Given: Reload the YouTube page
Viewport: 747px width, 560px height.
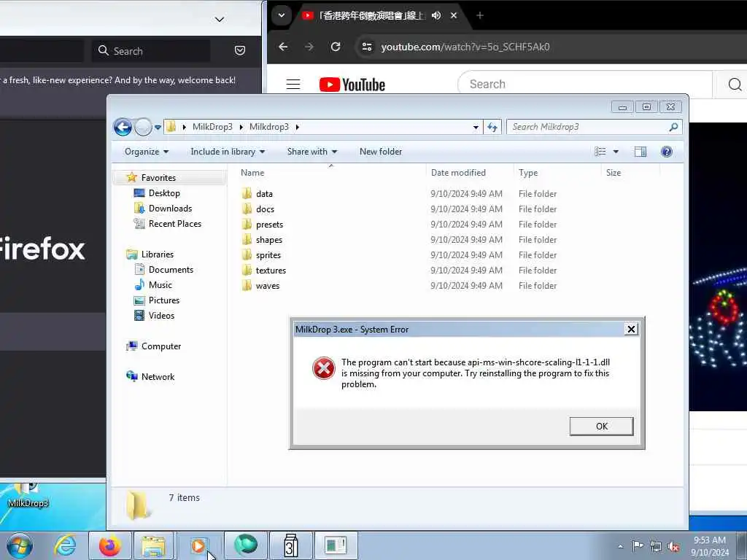Looking at the screenshot, I should click(x=336, y=47).
